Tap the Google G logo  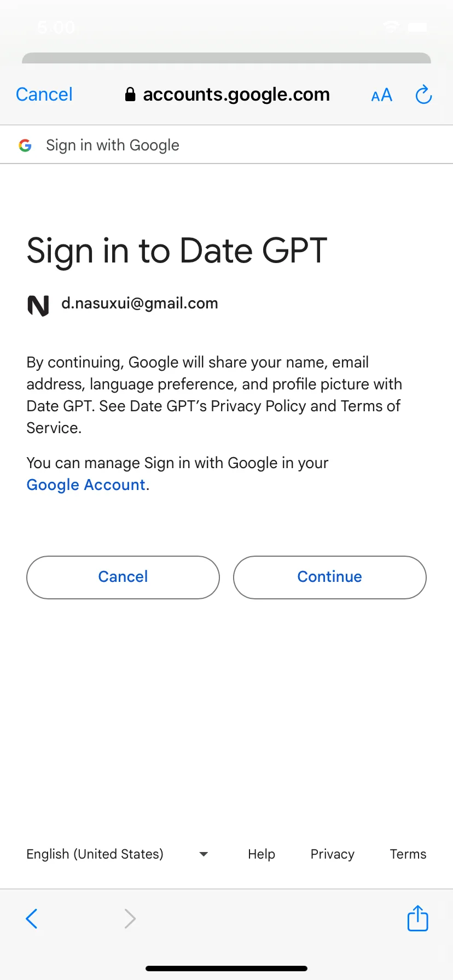(25, 145)
